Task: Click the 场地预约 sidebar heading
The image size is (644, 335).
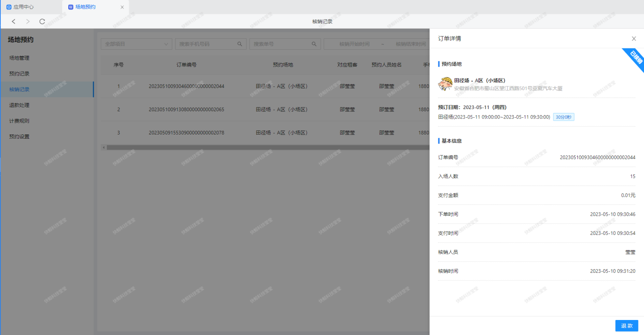Action: click(21, 40)
